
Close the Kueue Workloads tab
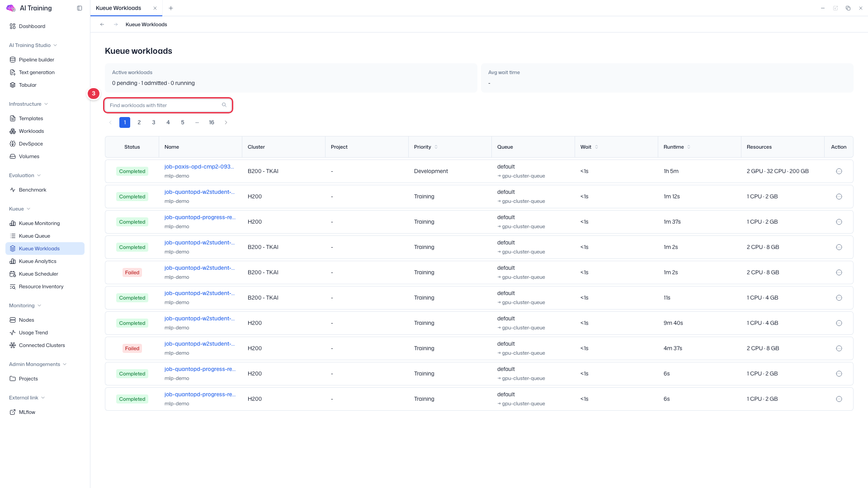pyautogui.click(x=155, y=8)
